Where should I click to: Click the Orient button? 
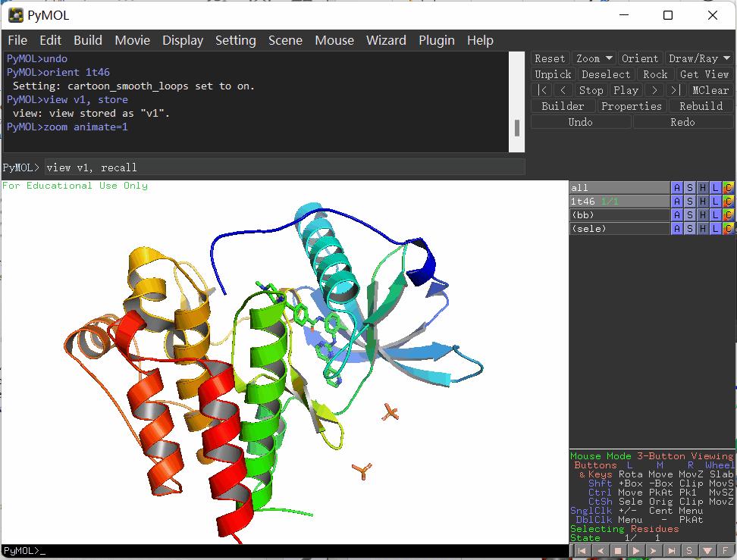(x=639, y=58)
